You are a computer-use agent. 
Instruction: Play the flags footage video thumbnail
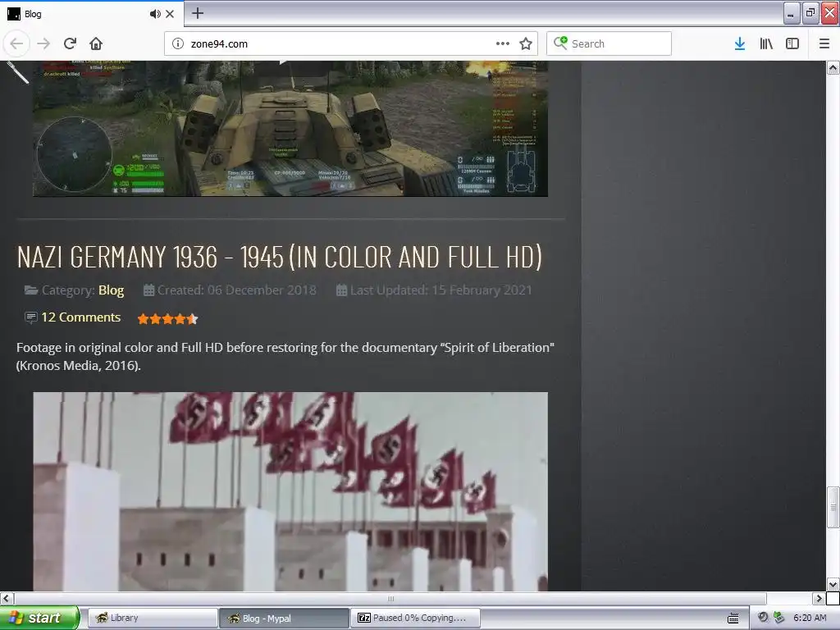(x=290, y=492)
